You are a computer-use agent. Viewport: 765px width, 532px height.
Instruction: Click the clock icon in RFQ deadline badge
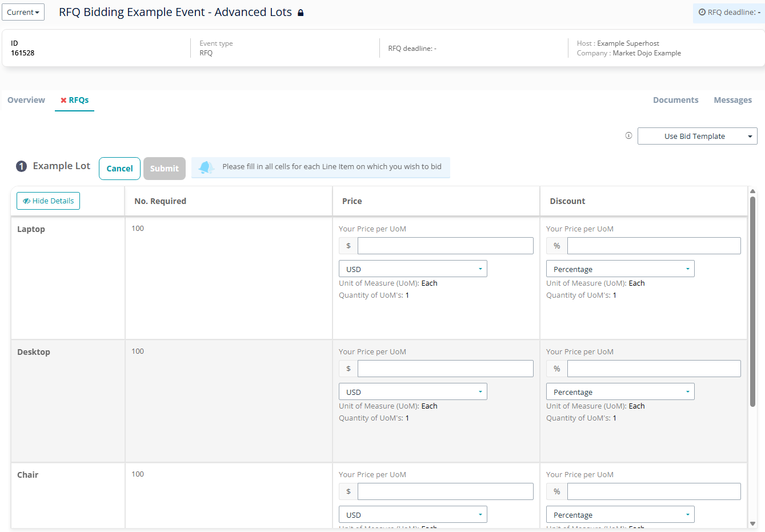(x=702, y=12)
